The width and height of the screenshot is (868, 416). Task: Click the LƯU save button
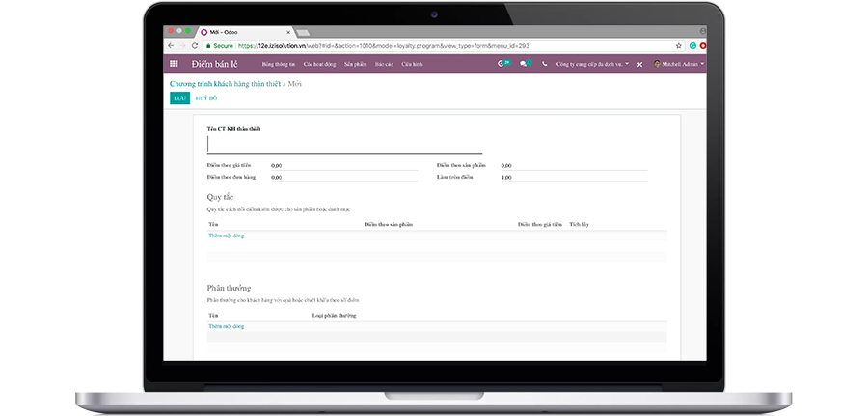179,98
